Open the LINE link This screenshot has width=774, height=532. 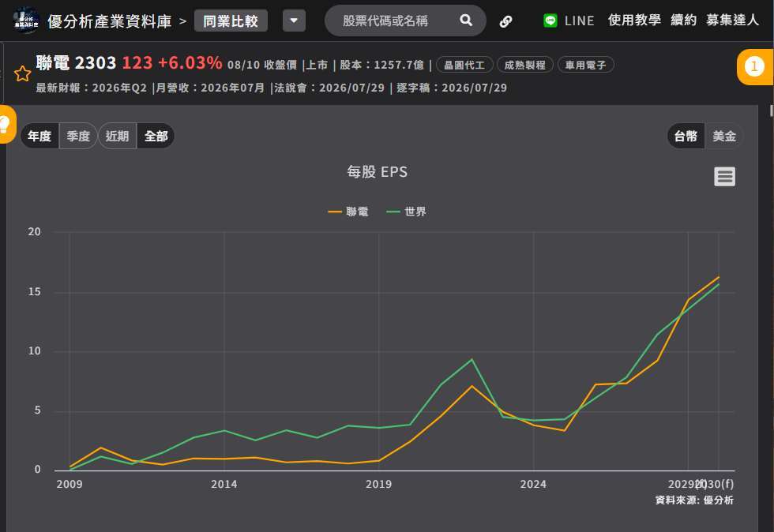pyautogui.click(x=579, y=21)
